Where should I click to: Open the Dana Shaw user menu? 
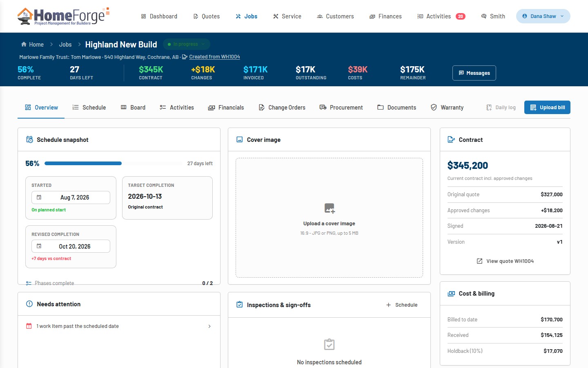click(543, 16)
